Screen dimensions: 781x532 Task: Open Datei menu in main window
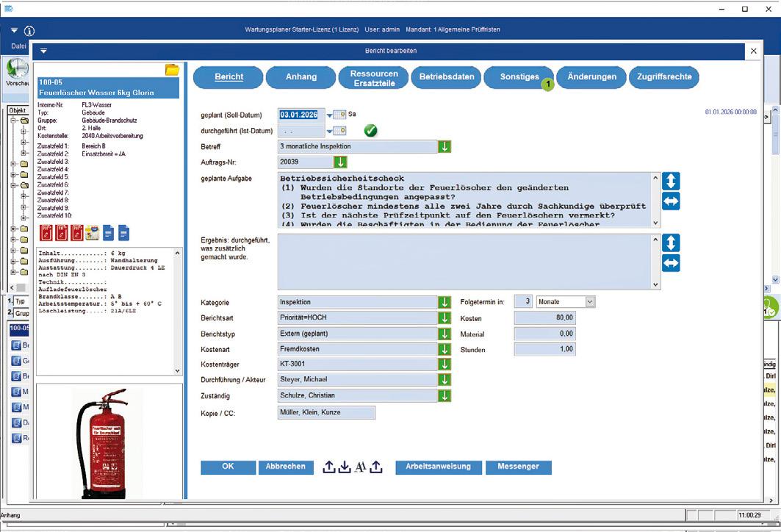(18, 46)
